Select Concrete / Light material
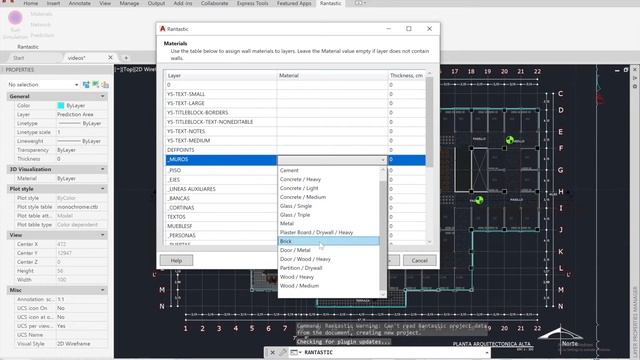Viewport: 640px width, 360px height. [329, 188]
